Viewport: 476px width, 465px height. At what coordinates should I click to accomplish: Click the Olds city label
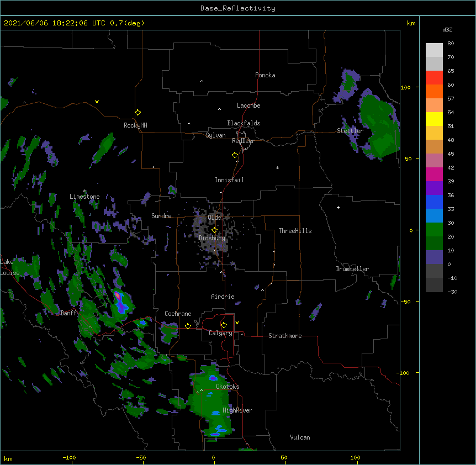click(214, 218)
